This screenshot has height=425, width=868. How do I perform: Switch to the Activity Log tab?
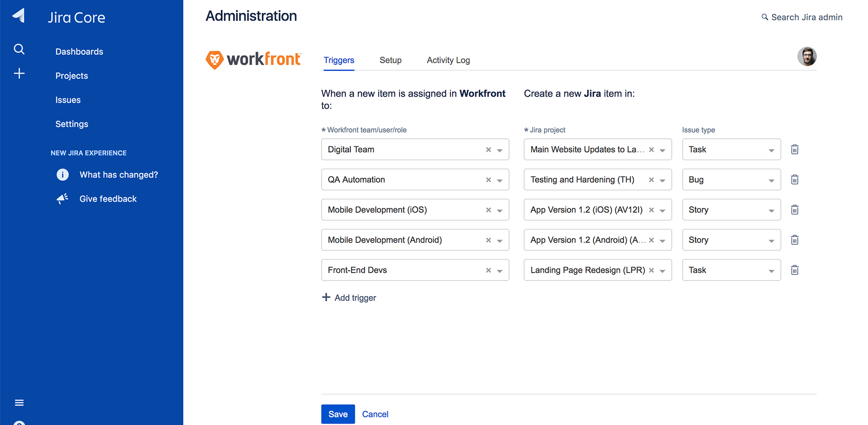pos(448,60)
